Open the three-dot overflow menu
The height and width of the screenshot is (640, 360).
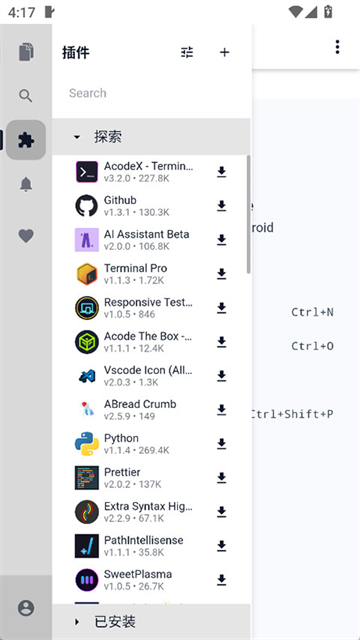(337, 47)
